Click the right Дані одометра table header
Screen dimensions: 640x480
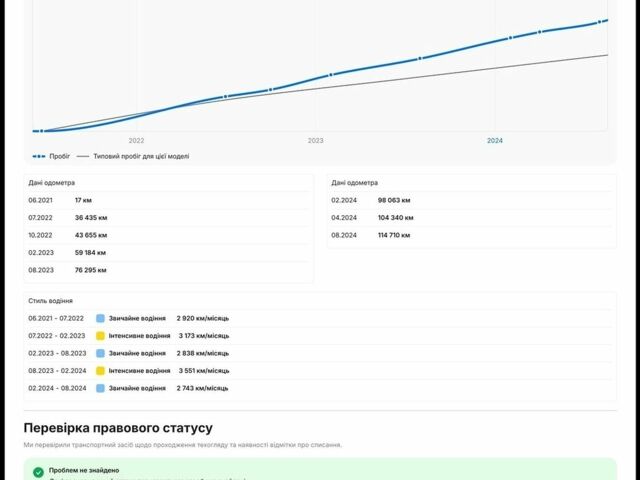click(354, 183)
